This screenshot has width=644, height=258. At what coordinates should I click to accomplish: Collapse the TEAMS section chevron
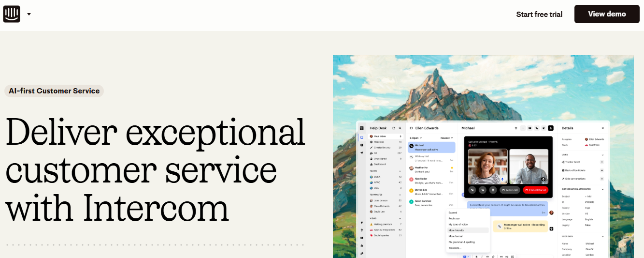pyautogui.click(x=400, y=171)
